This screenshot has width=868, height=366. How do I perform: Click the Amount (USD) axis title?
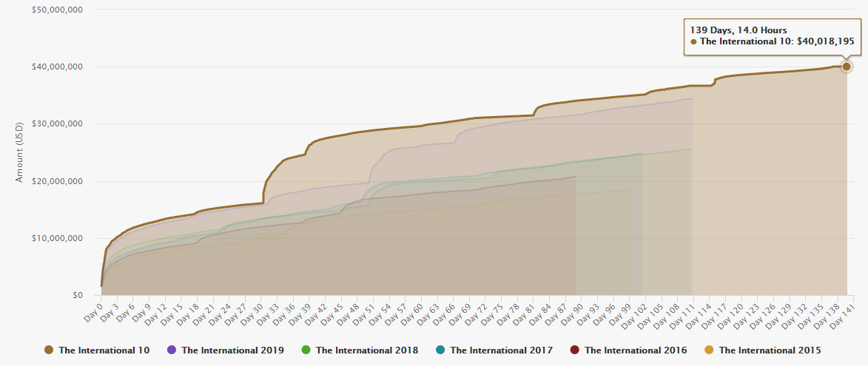coord(18,152)
